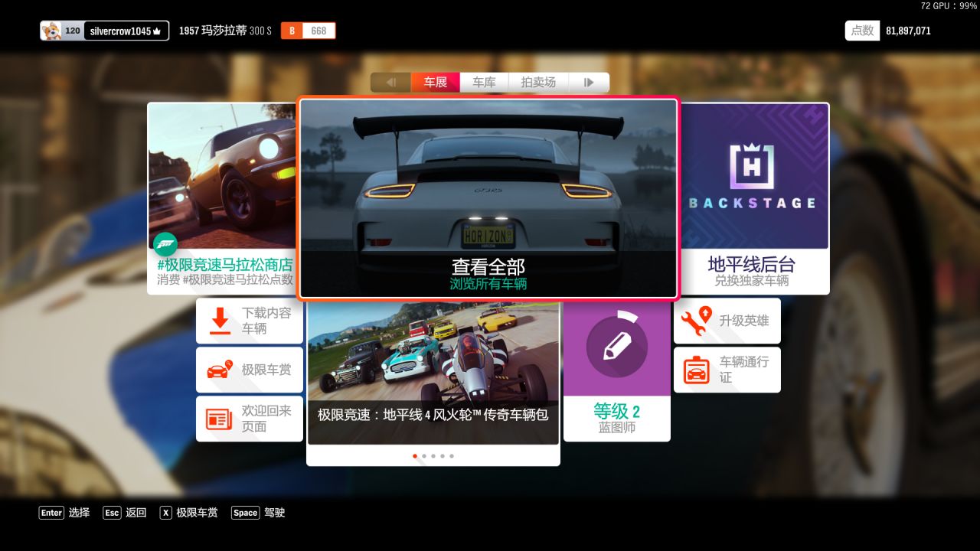Click the download arrow icon
The width and height of the screenshot is (980, 551).
click(220, 321)
